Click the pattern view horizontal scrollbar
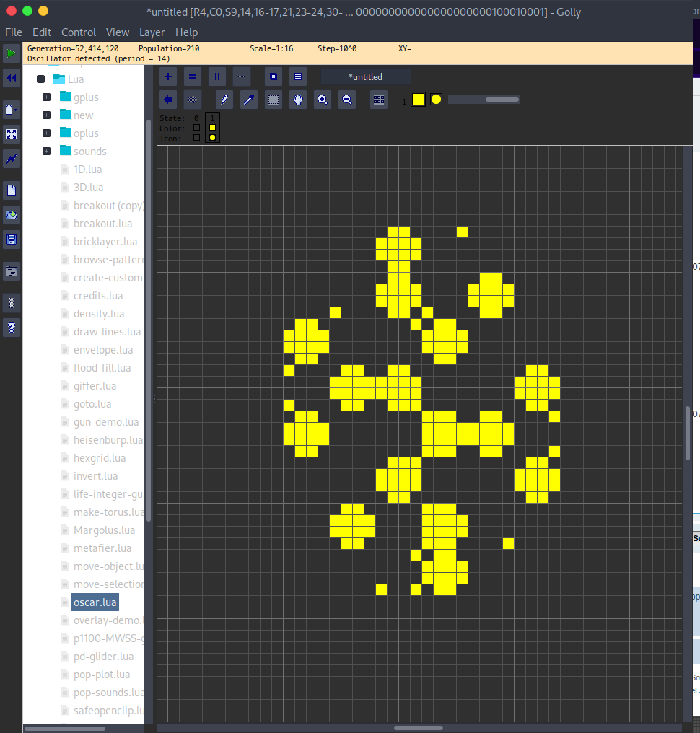 pos(419,728)
